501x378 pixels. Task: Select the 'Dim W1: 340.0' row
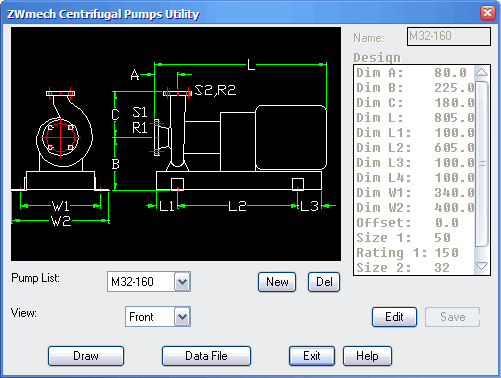pyautogui.click(x=414, y=193)
